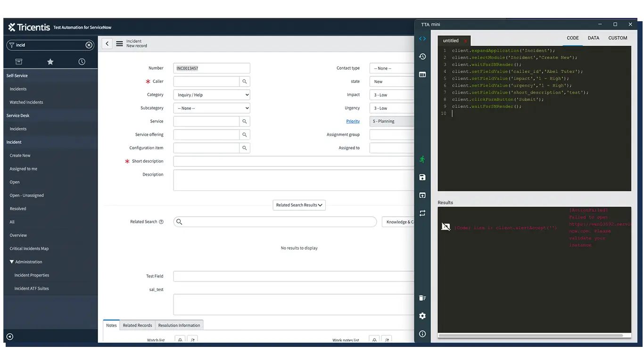Image resolution: width=644 pixels, height=362 pixels.
Task: Click the Tricentis logo
Action: [29, 27]
